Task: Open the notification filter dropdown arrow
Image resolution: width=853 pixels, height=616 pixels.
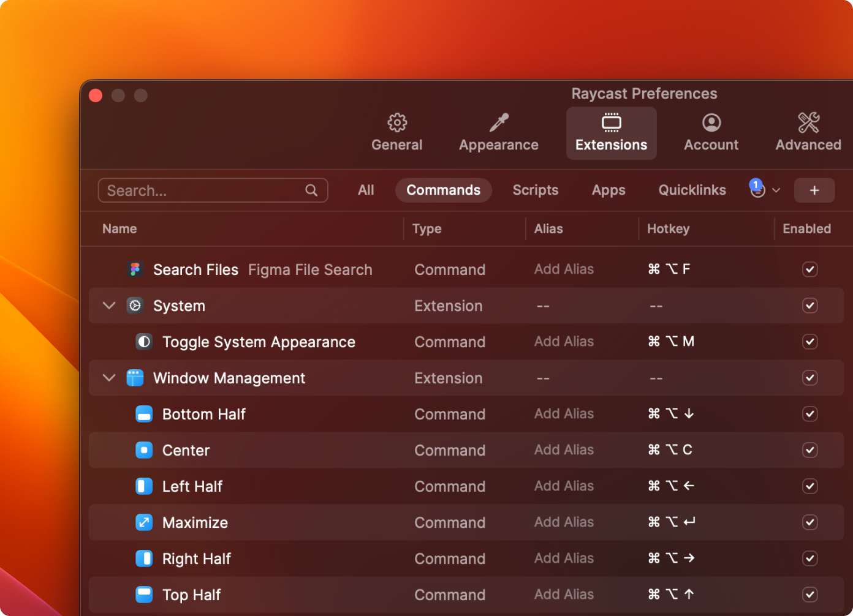Action: click(x=776, y=190)
